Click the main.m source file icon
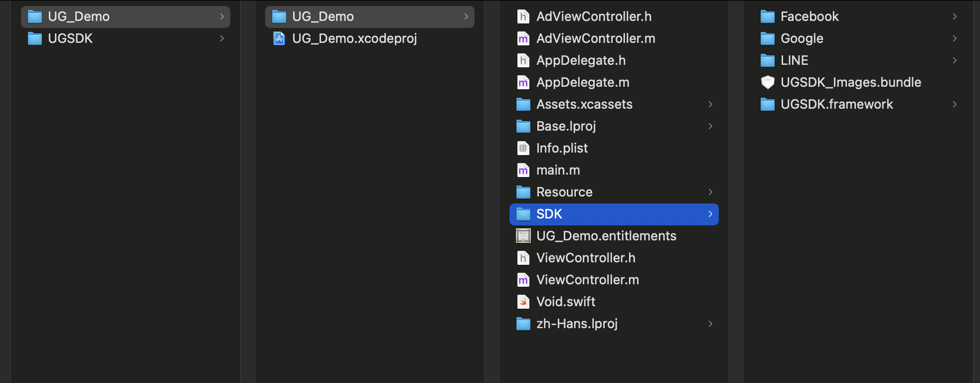The height and width of the screenshot is (383, 980). coord(523,170)
